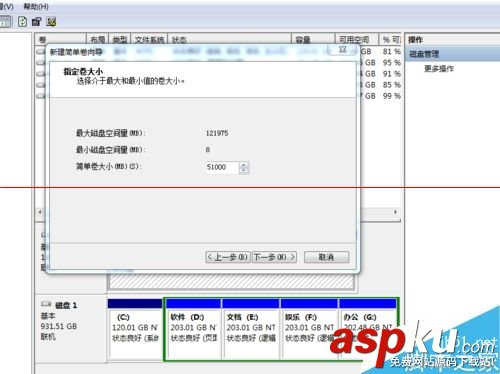Click the rightmost checklist toolbar icon
The height and width of the screenshot is (374, 500).
pos(51,22)
